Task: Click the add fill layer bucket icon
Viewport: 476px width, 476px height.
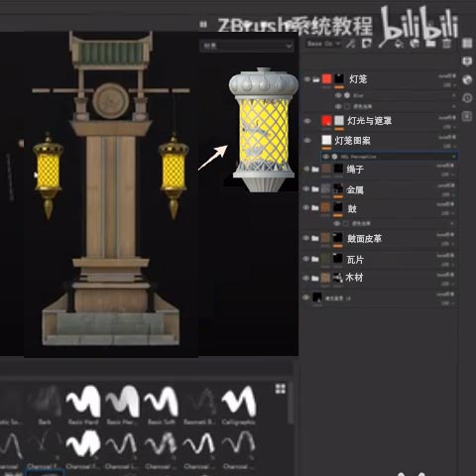Action: (399, 44)
